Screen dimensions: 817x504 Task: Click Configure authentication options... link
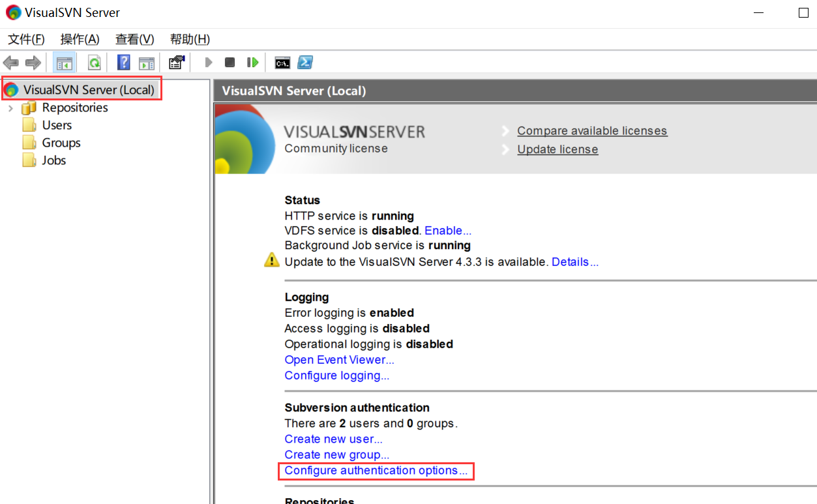[x=376, y=471]
